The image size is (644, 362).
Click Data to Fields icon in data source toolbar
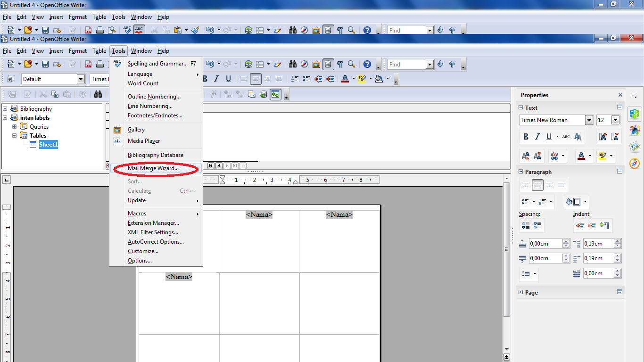point(240,94)
